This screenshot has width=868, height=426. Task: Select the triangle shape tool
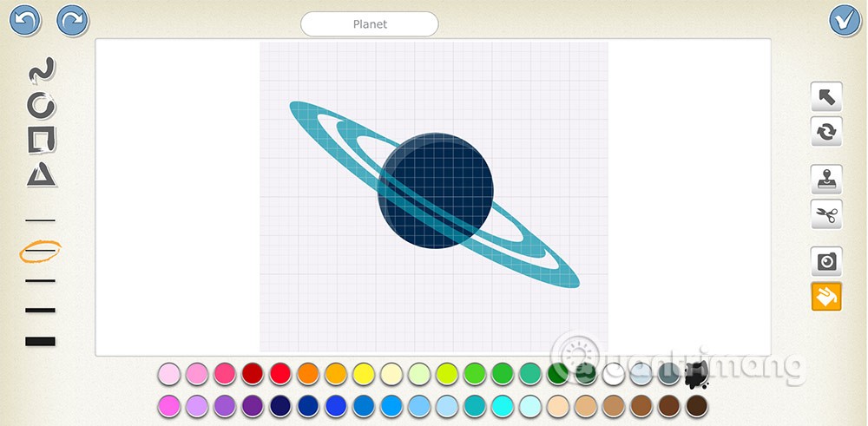point(42,174)
